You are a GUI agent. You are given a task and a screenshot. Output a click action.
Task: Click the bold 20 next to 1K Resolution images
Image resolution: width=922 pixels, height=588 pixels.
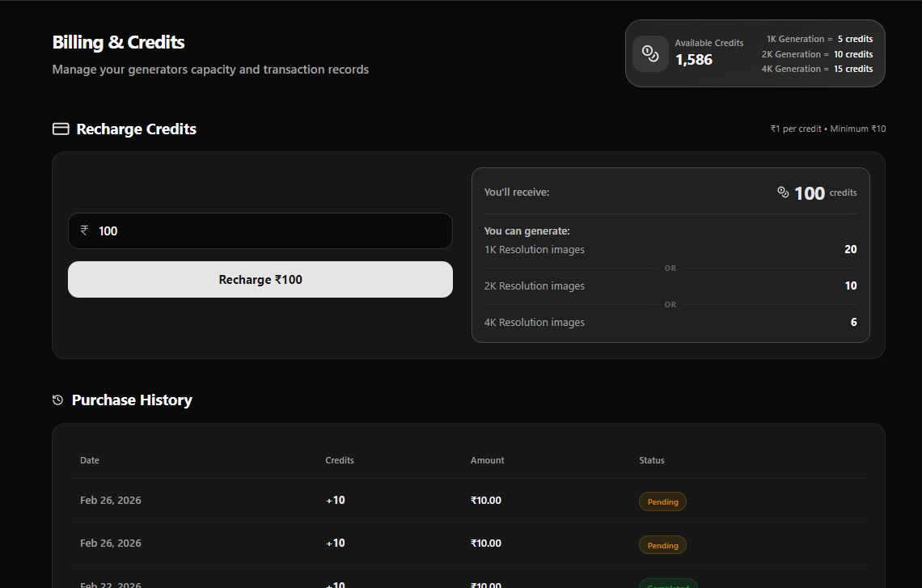tap(850, 249)
